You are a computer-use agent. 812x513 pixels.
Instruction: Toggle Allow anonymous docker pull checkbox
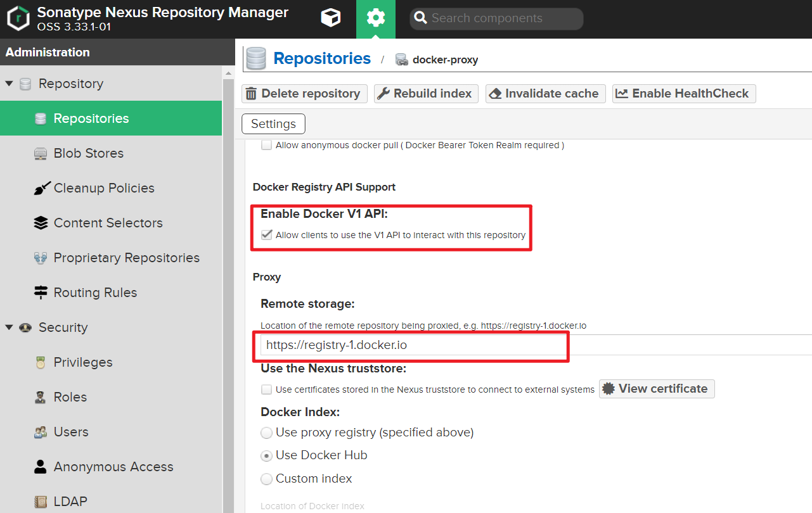coord(267,145)
